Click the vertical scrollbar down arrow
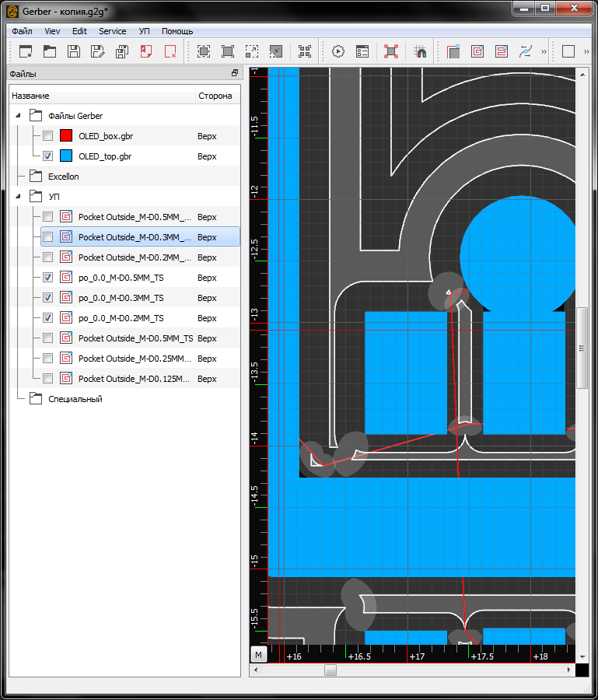 [582, 656]
